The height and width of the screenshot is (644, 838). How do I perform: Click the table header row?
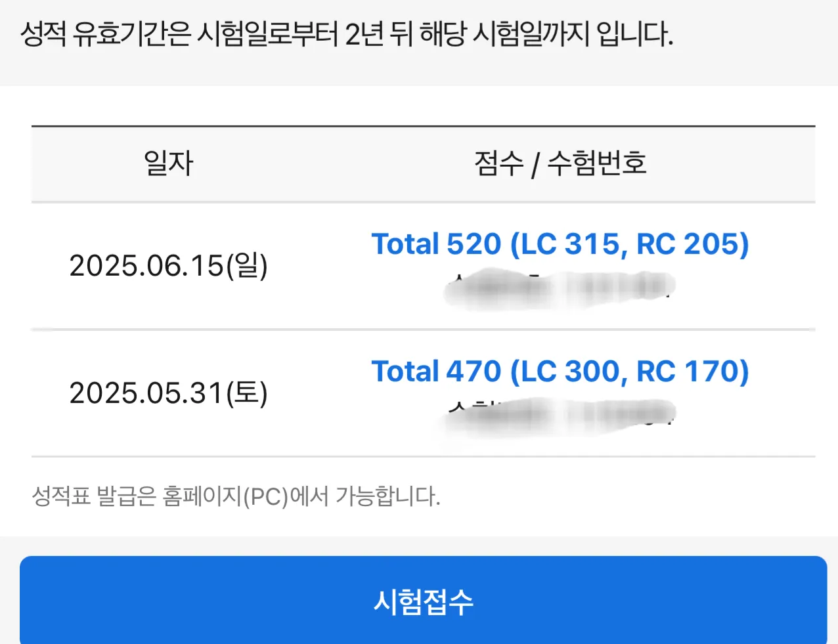point(419,164)
